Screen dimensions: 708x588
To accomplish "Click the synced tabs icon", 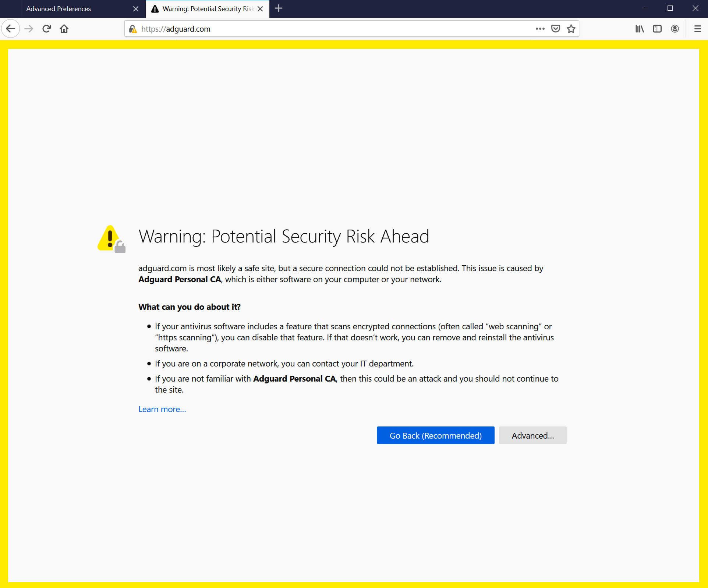I will 658,28.
